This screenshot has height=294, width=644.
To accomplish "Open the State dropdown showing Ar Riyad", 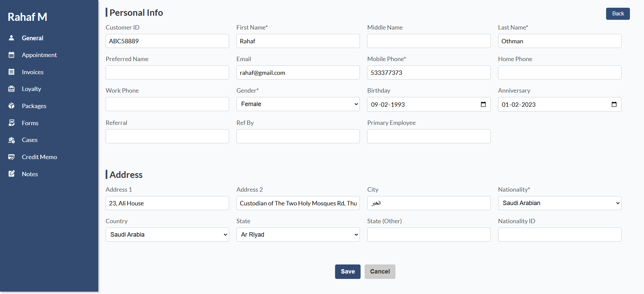I will [x=298, y=235].
